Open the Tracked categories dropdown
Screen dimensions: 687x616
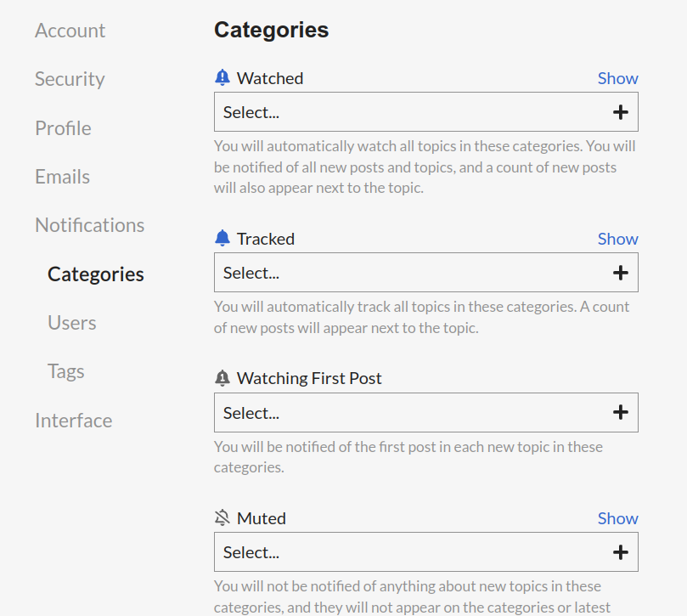click(425, 272)
